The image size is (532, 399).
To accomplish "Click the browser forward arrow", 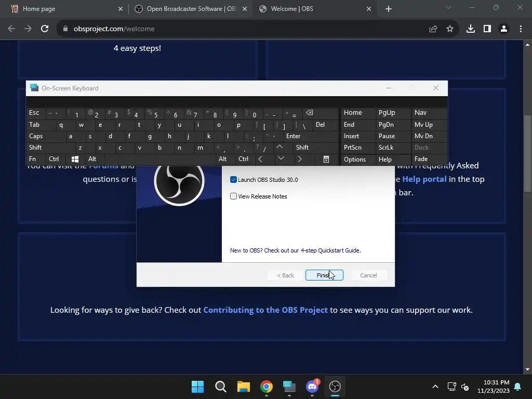I will (28, 29).
